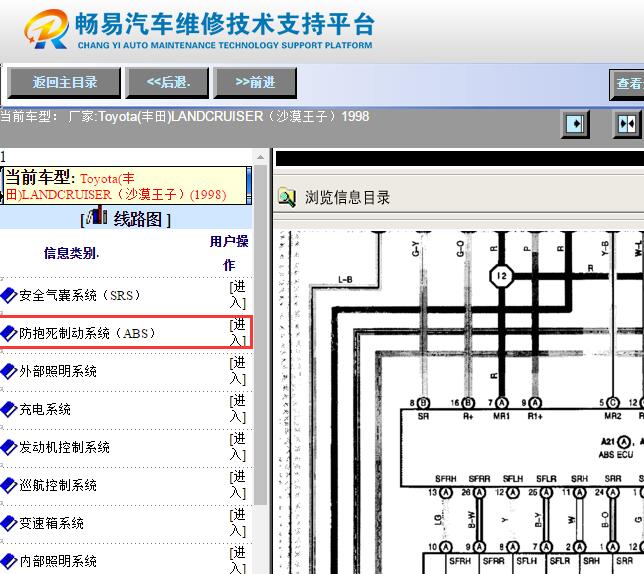Click the right-arrow panel toggle icon
644x574 pixels.
[575, 124]
